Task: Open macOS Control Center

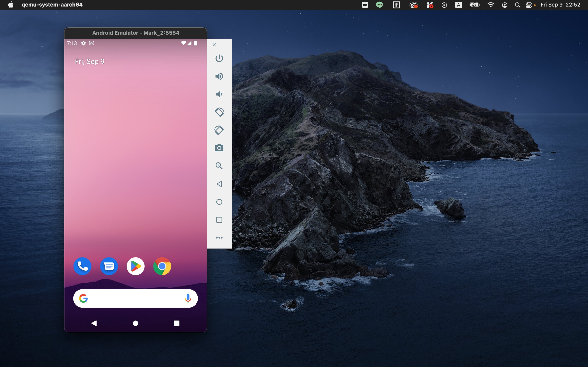Action: (x=529, y=5)
